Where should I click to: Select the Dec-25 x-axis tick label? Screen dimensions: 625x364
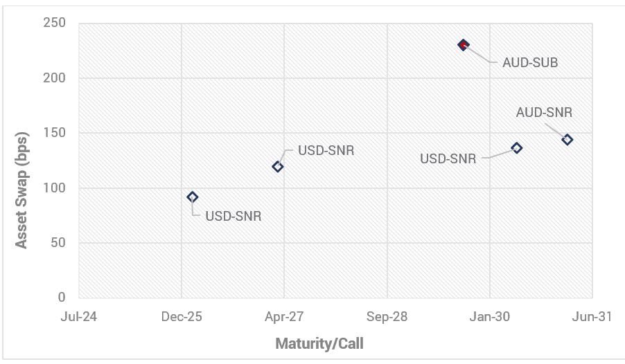(182, 317)
